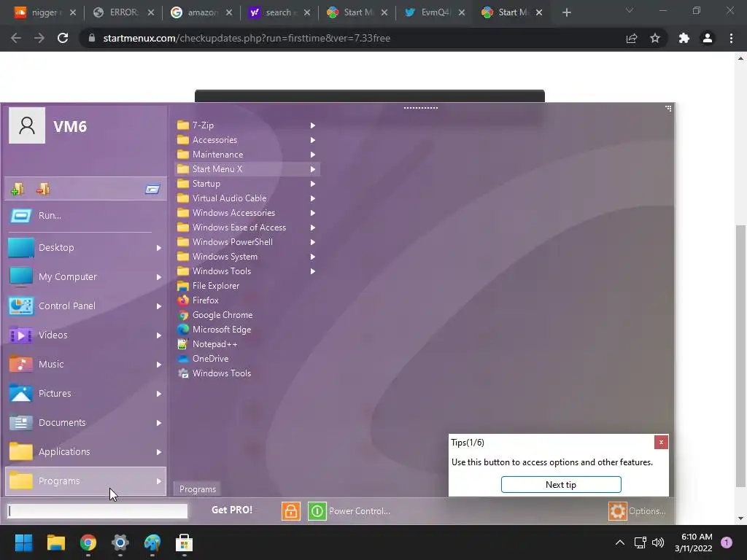Image resolution: width=747 pixels, height=560 pixels.
Task: Click the green power icon
Action: (x=317, y=511)
